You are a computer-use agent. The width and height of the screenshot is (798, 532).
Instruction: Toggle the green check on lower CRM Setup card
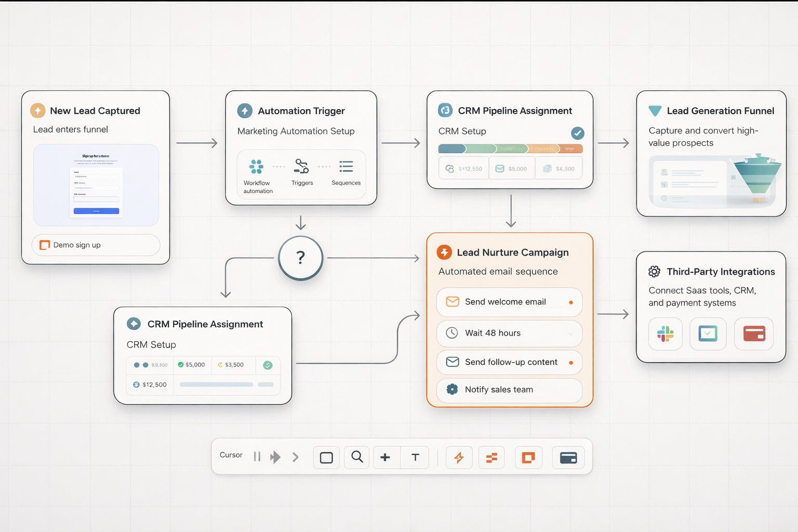point(268,365)
